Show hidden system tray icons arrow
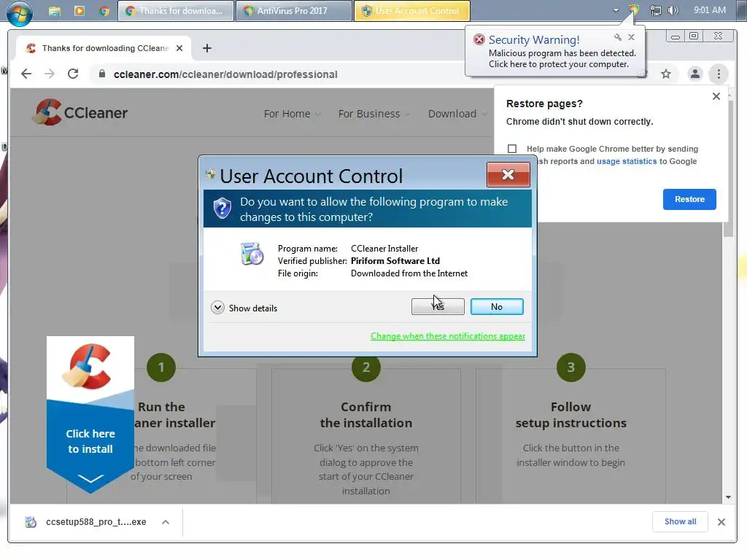The height and width of the screenshot is (560, 747). coord(616,10)
